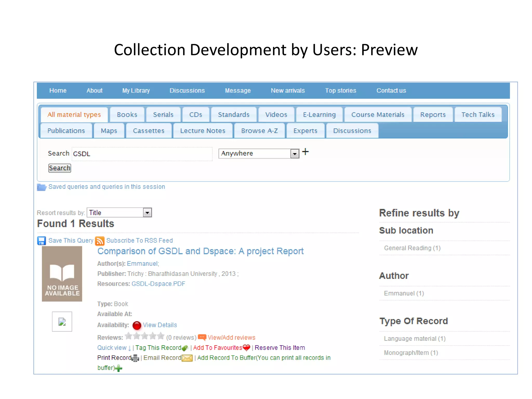The width and height of the screenshot is (532, 399).
Task: Click Reserve This Item link
Action: coord(280,348)
